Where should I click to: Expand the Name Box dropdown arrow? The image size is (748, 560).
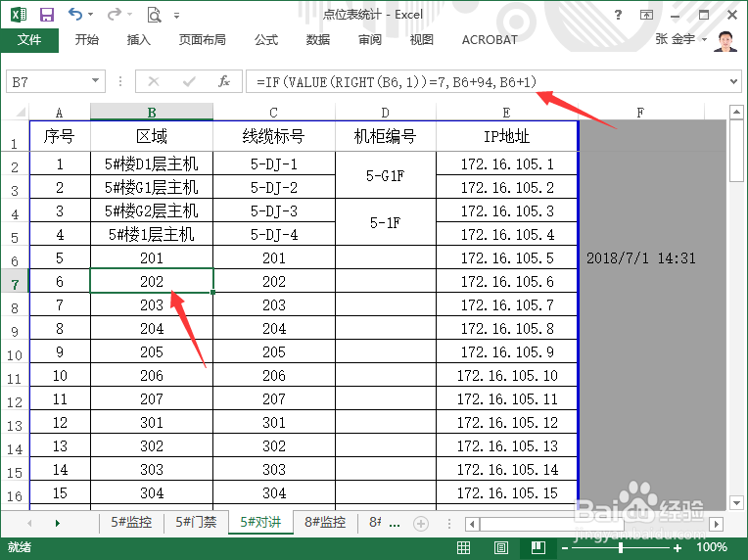pos(95,81)
